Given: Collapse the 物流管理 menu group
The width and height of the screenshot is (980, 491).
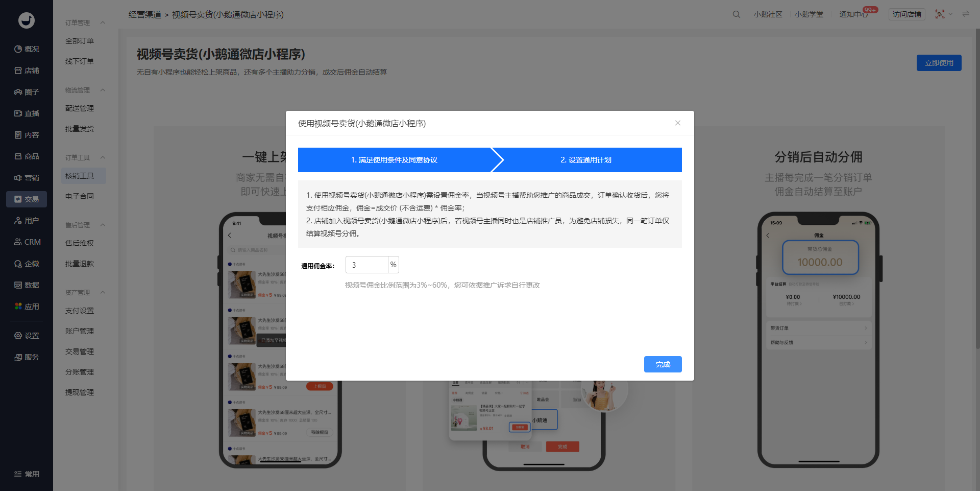Looking at the screenshot, I should click(103, 90).
